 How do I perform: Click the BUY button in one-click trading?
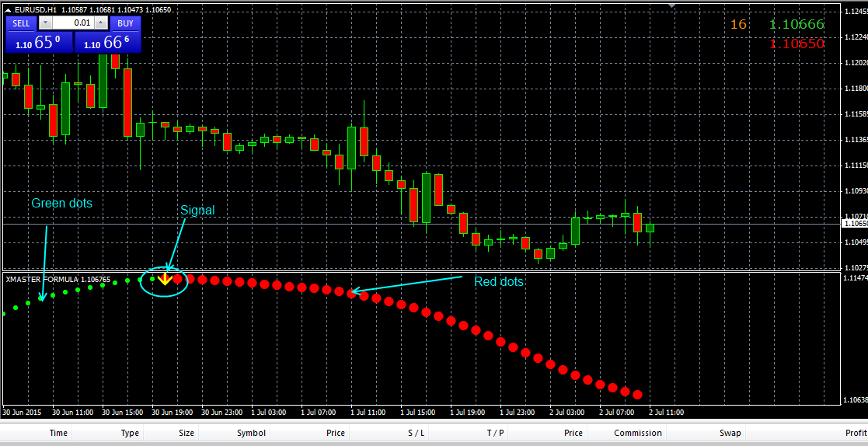[125, 23]
